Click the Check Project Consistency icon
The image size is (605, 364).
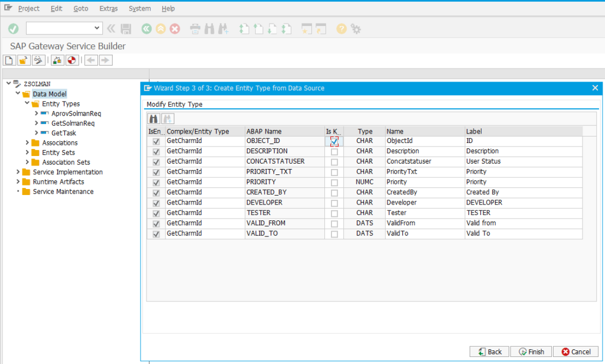(x=57, y=60)
